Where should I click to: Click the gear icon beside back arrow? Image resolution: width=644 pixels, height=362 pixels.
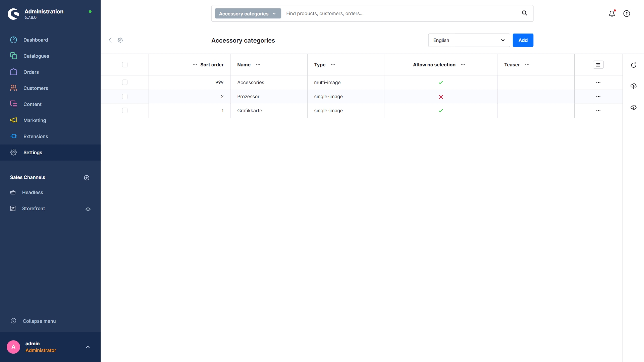[x=120, y=40]
